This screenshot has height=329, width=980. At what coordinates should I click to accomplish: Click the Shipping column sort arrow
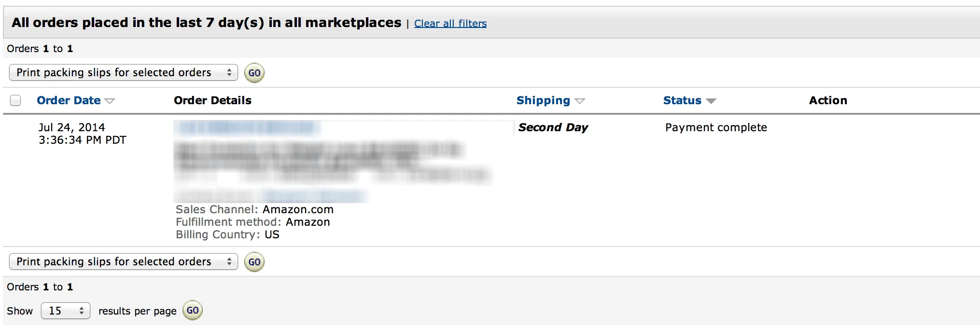click(580, 101)
